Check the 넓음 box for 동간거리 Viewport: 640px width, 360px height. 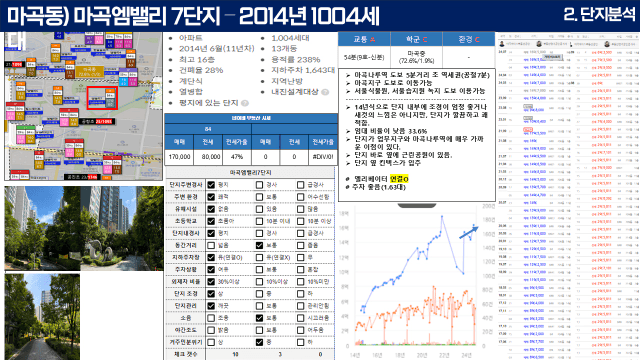211,245
